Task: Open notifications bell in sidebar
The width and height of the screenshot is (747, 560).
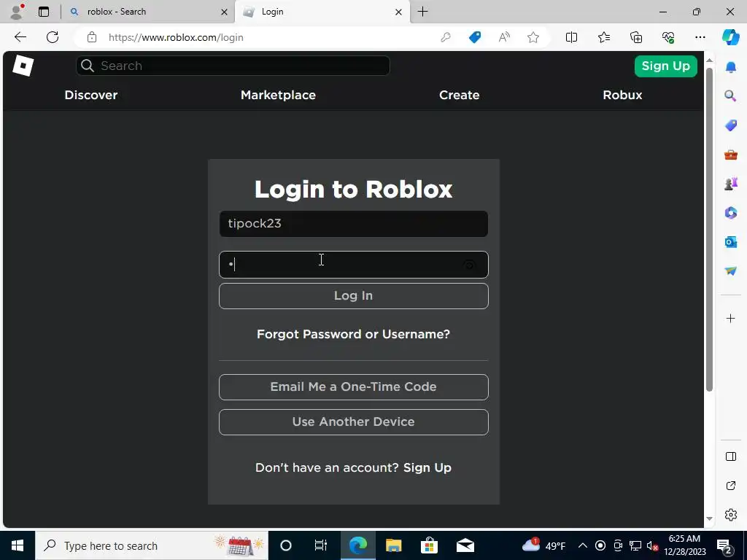Action: 730,67
